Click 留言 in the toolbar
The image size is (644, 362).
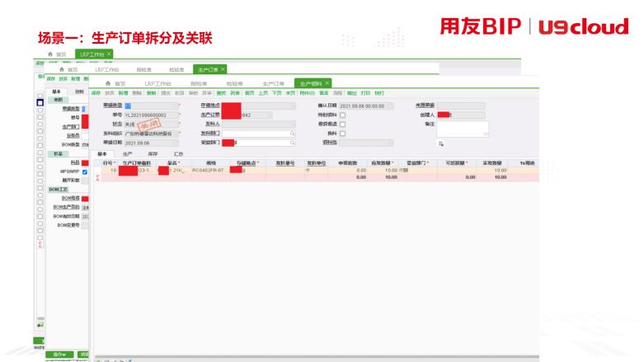point(323,93)
